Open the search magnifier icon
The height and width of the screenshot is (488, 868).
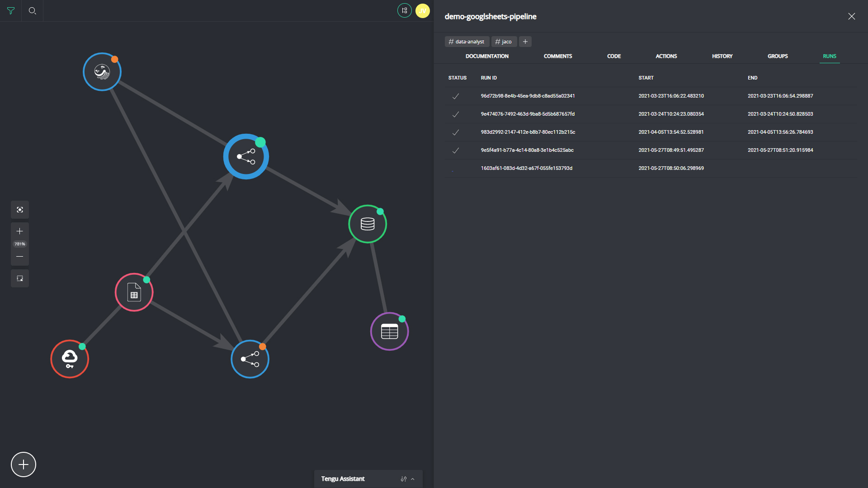point(33,11)
